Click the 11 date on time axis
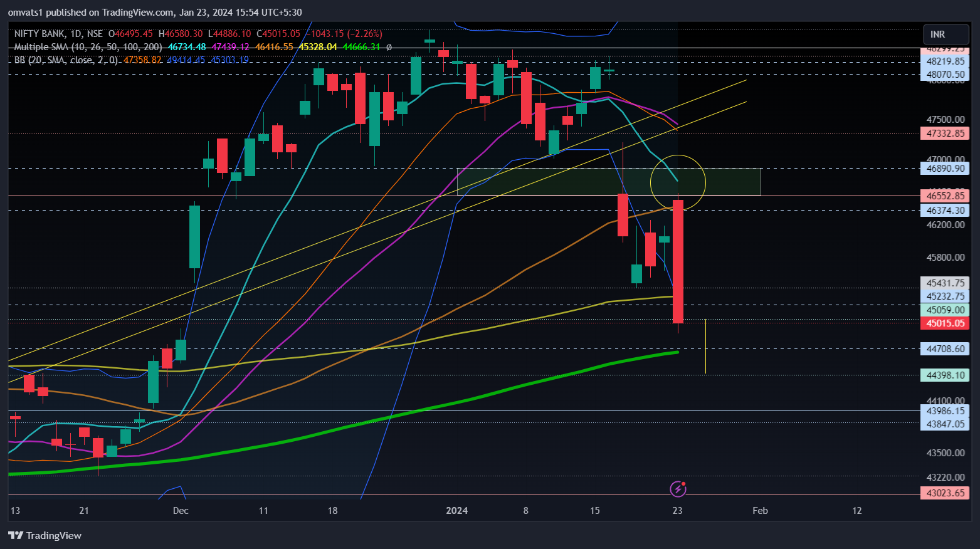 (x=263, y=511)
